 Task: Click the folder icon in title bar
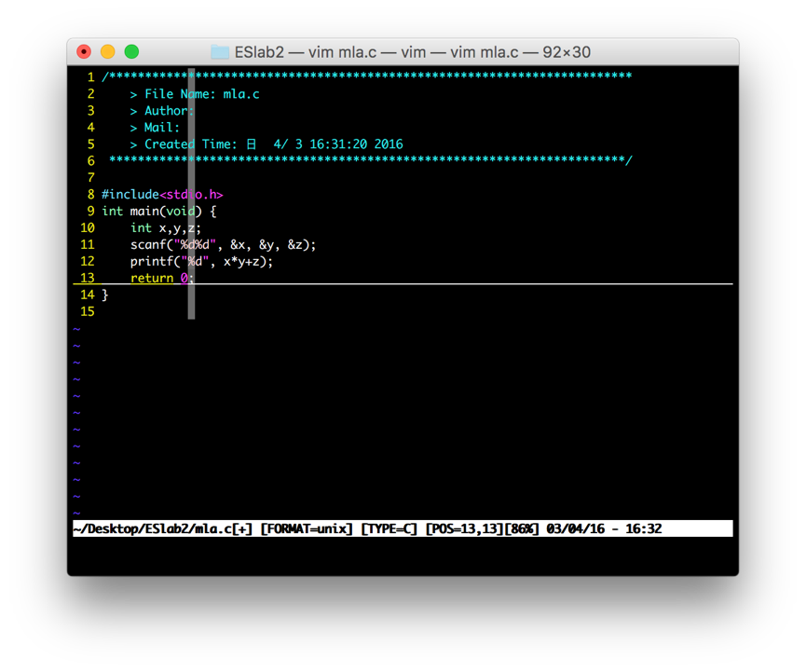(220, 52)
